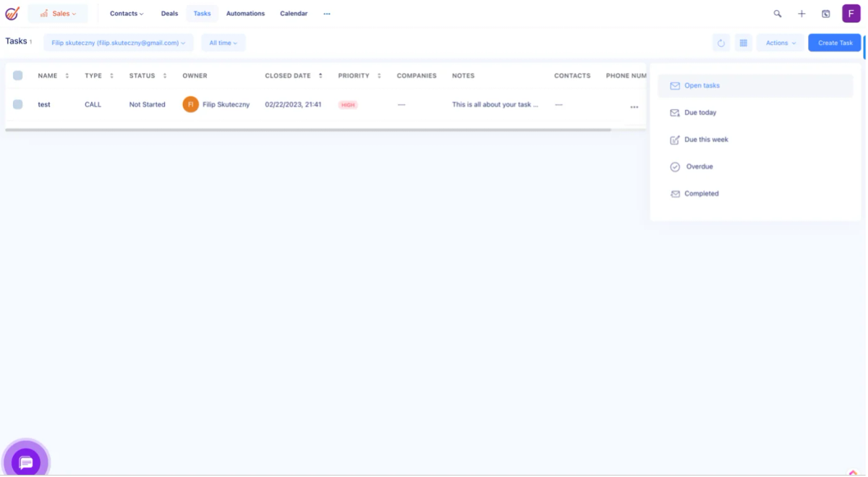This screenshot has height=477, width=868.
Task: Open the purple F user profile avatar
Action: (851, 14)
